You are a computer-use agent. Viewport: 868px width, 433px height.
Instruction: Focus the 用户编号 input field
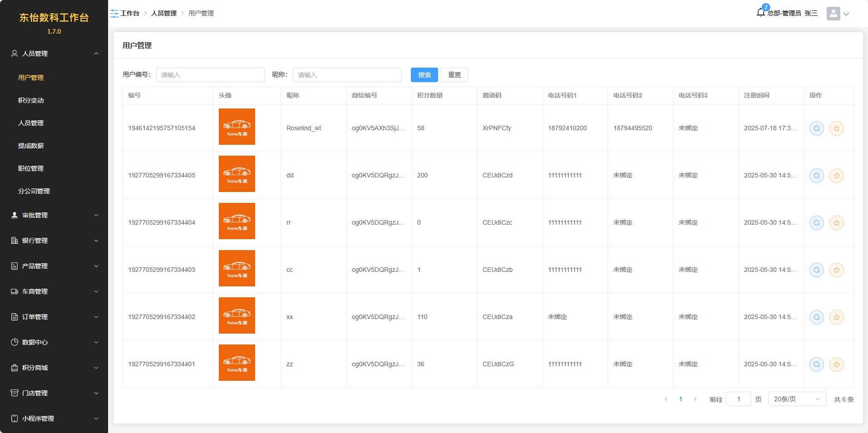click(210, 75)
